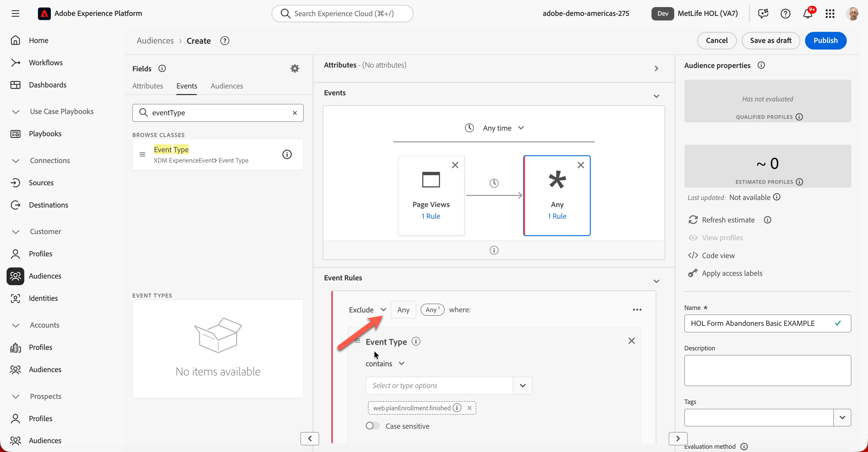Click the Adobe Experience Platform logo

coord(44,13)
